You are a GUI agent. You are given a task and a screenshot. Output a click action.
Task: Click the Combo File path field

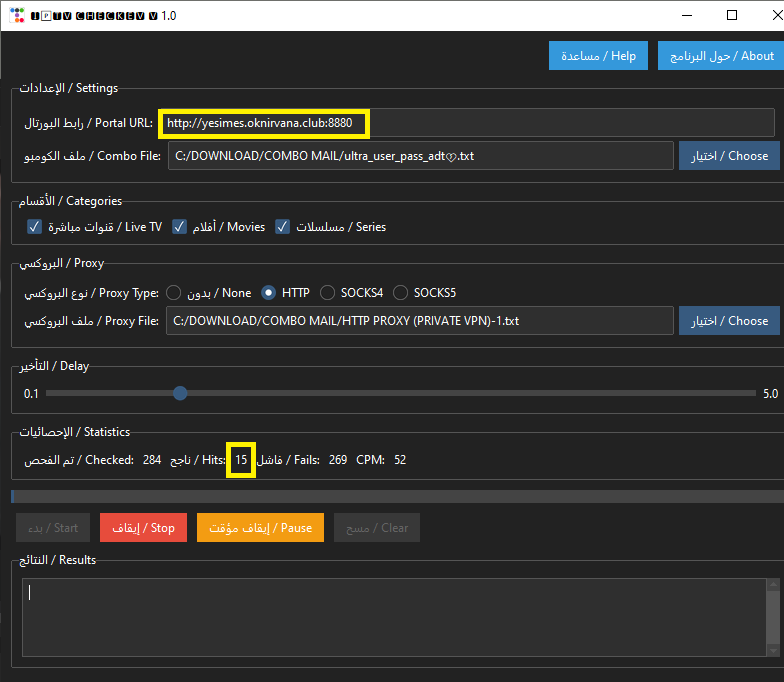420,156
